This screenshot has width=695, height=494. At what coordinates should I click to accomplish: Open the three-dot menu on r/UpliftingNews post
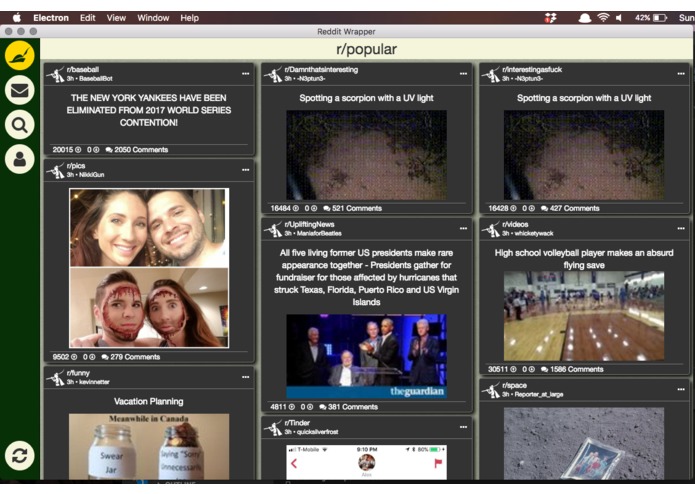[463, 229]
